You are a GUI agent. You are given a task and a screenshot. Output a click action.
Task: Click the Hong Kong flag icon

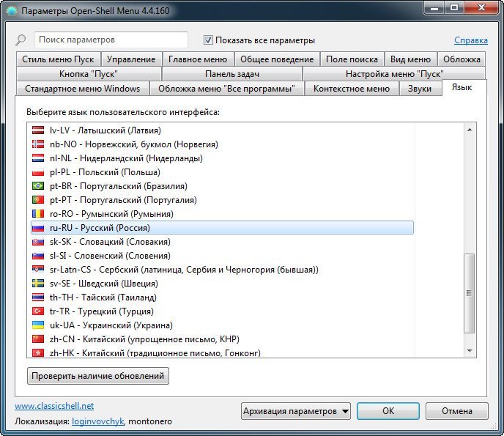pos(38,352)
